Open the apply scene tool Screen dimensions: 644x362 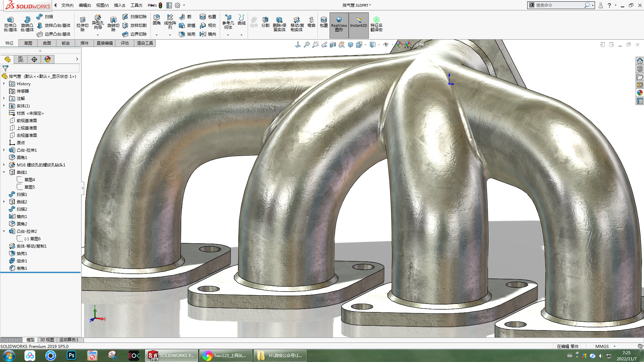coord(408,45)
